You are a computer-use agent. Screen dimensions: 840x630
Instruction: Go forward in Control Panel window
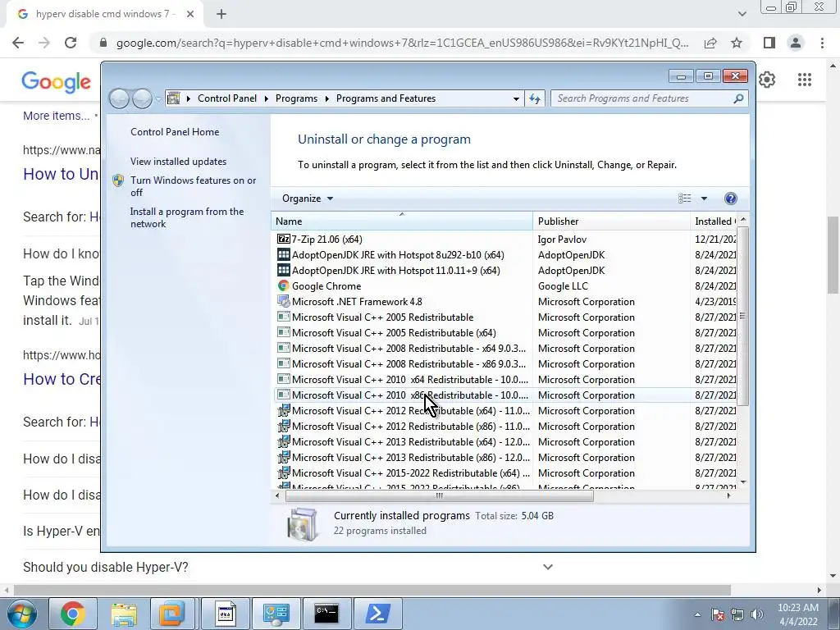coord(142,98)
